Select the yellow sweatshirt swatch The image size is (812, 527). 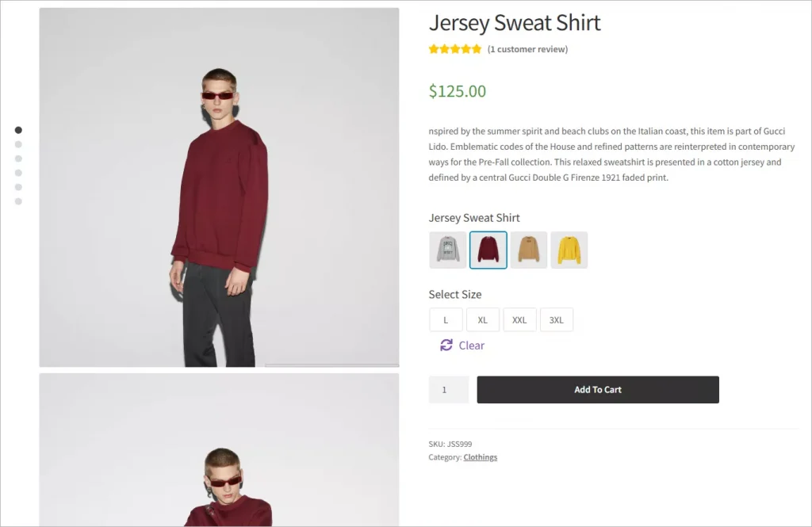coord(569,249)
